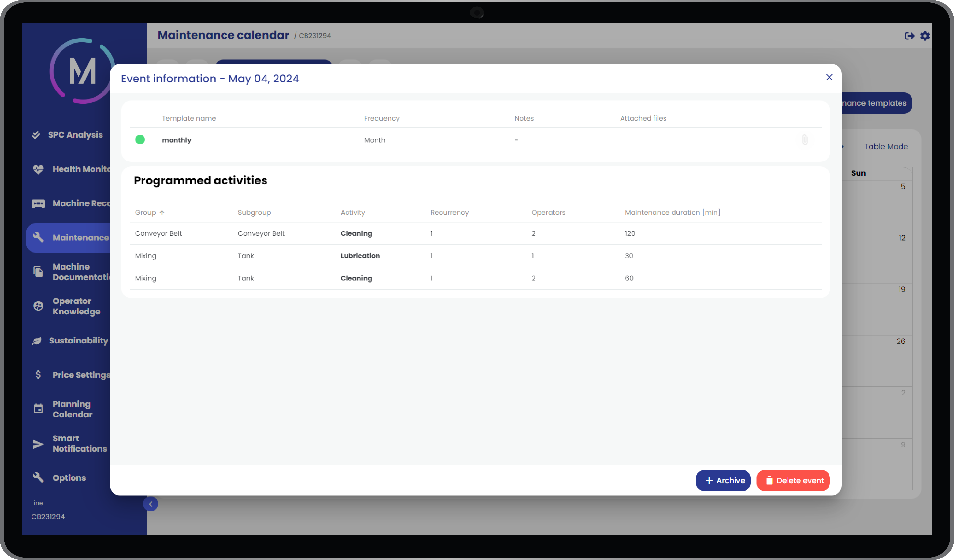Click the attachment paperclip icon
Viewport: 954px width, 560px height.
pyautogui.click(x=805, y=140)
